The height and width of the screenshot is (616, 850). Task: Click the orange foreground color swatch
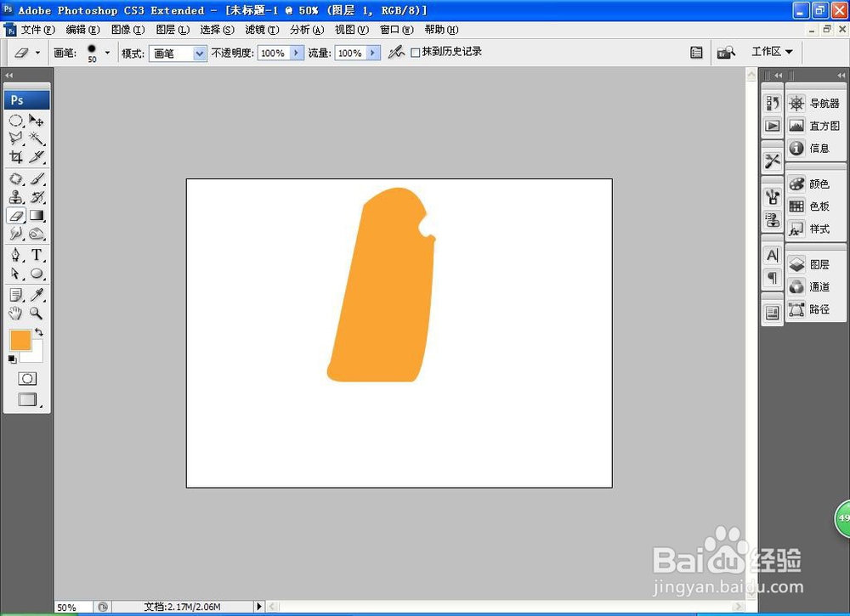[x=20, y=340]
